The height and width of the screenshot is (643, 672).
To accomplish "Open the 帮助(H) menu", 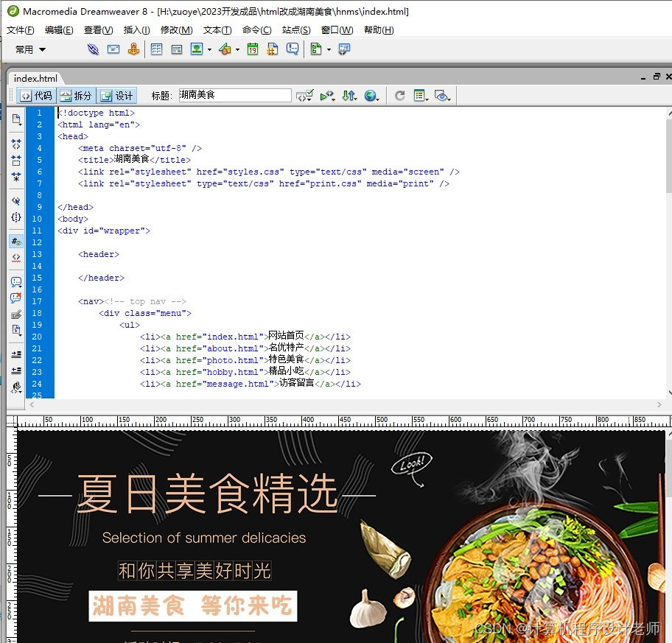I will 379,30.
